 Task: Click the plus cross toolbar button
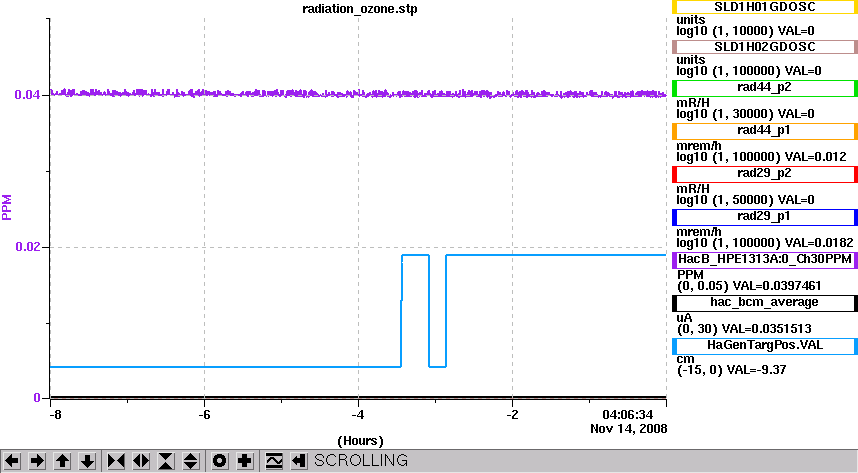pos(245,461)
